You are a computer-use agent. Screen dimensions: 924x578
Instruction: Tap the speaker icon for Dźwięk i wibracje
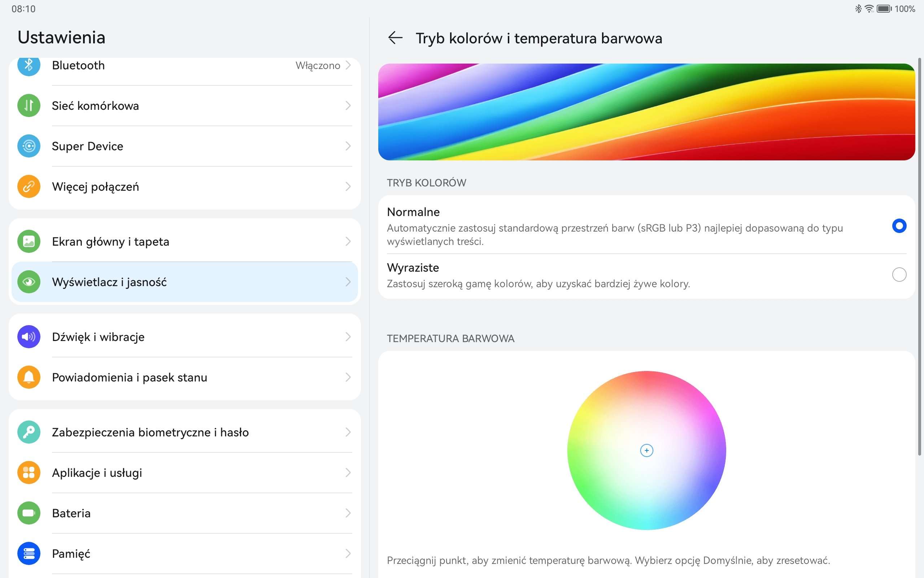tap(29, 337)
